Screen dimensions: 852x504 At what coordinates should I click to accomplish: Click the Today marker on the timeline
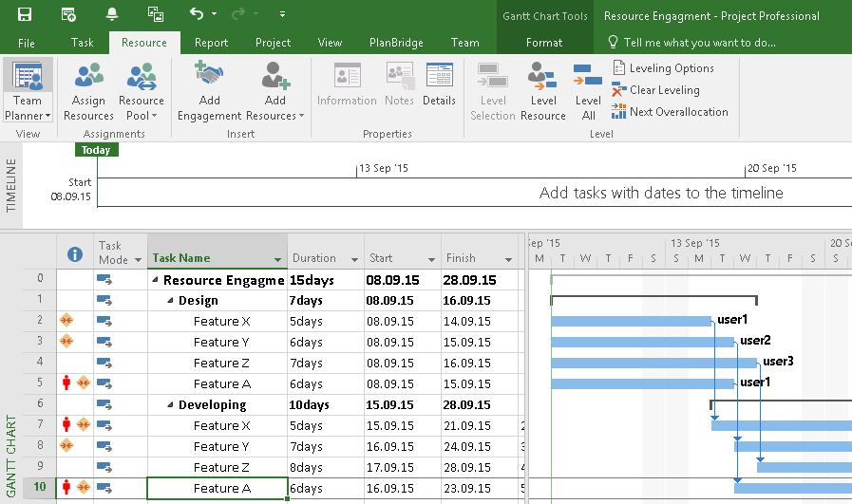pos(96,150)
